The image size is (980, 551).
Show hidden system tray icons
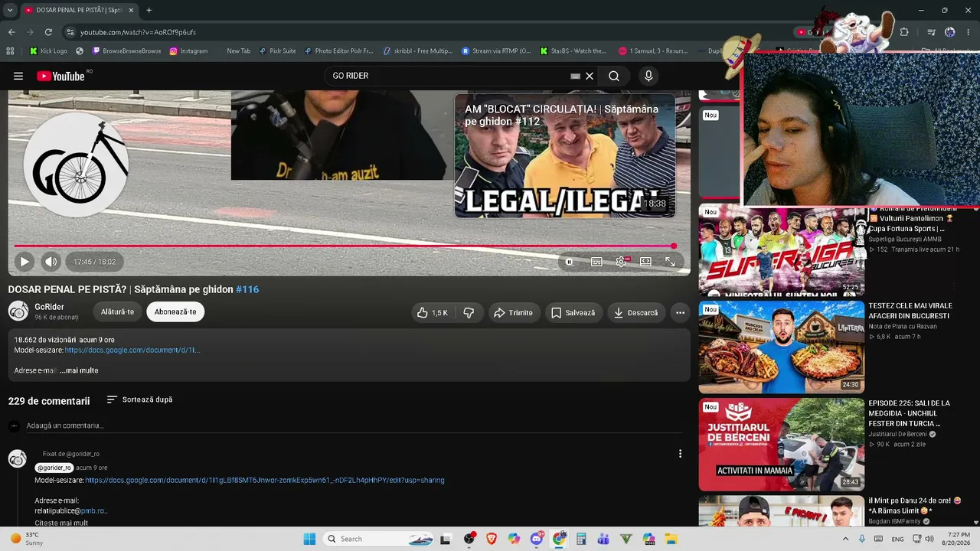click(x=845, y=539)
